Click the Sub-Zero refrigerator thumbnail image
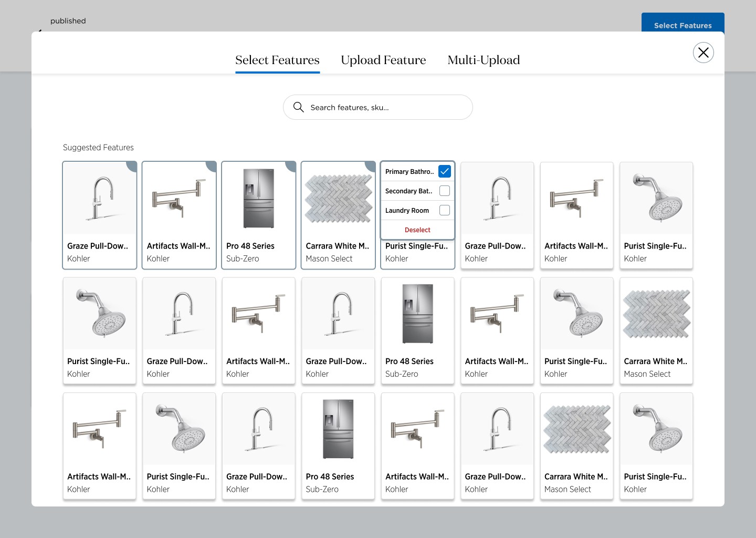Viewport: 756px width, 538px height. coord(258,198)
